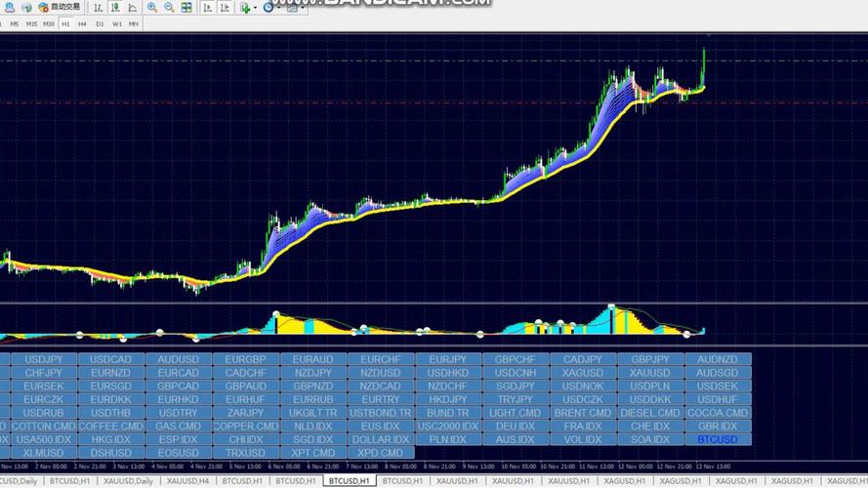Screen dimensions: 868x488
Task: Choose the AUDNZD symbol button
Action: [718, 359]
